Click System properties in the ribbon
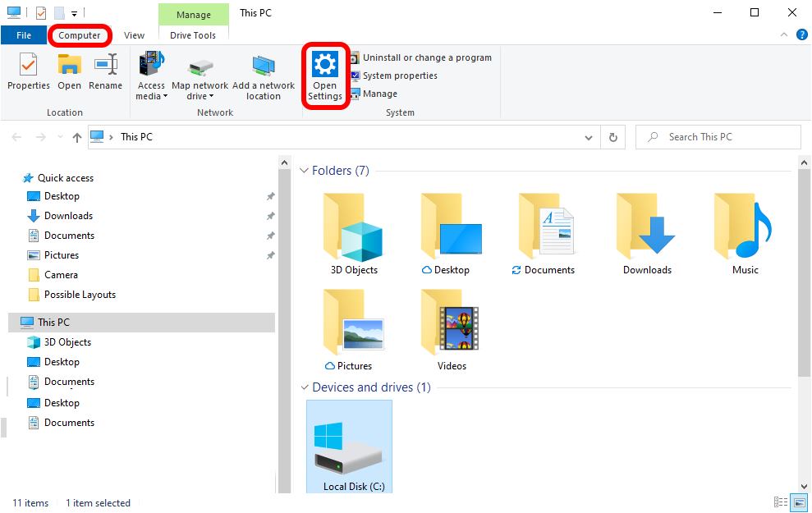The image size is (812, 513). (401, 75)
